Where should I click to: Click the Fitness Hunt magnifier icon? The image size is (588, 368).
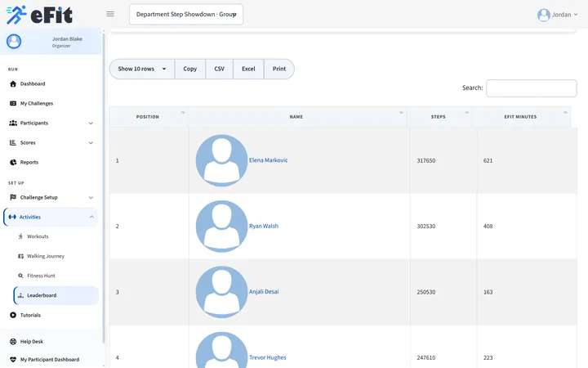click(20, 276)
